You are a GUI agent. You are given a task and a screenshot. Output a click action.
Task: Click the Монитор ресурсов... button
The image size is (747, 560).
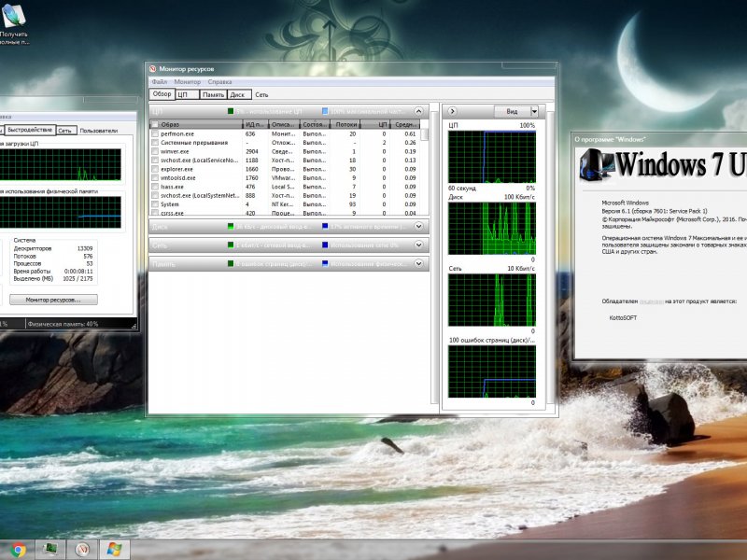tap(53, 300)
